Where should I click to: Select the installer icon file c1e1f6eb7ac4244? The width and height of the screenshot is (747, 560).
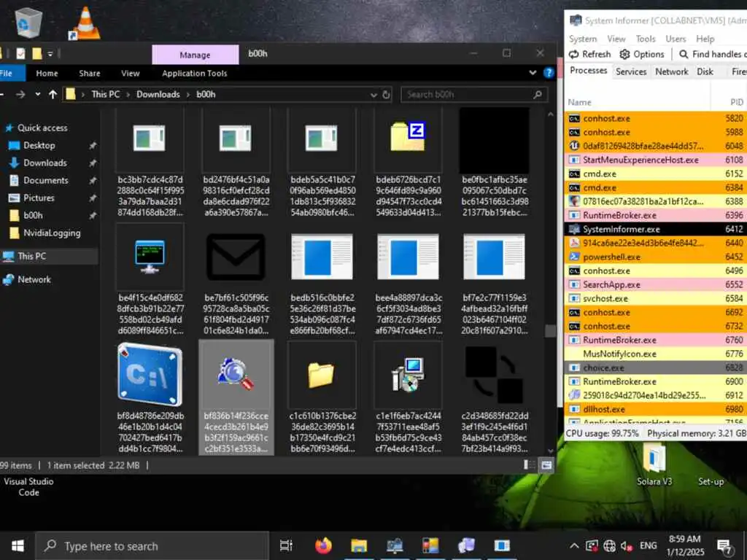408,375
